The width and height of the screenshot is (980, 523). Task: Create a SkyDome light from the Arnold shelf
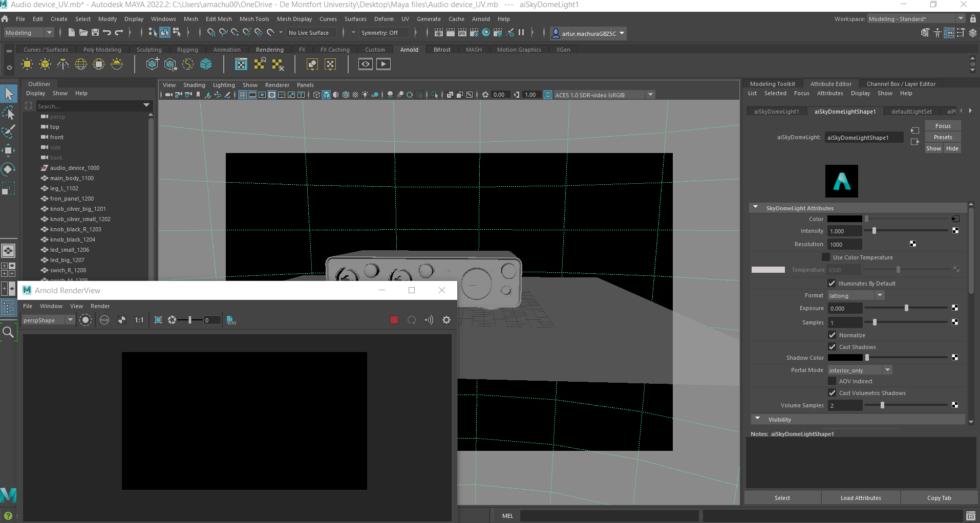[x=80, y=64]
